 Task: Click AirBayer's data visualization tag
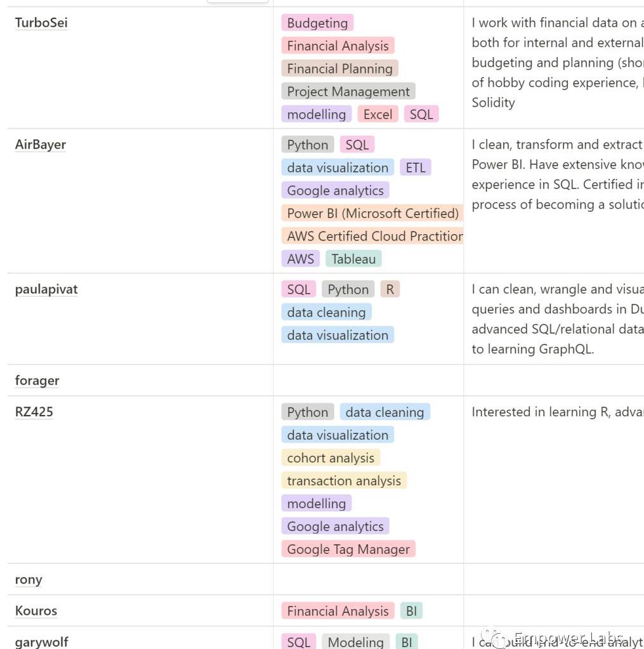tap(338, 167)
